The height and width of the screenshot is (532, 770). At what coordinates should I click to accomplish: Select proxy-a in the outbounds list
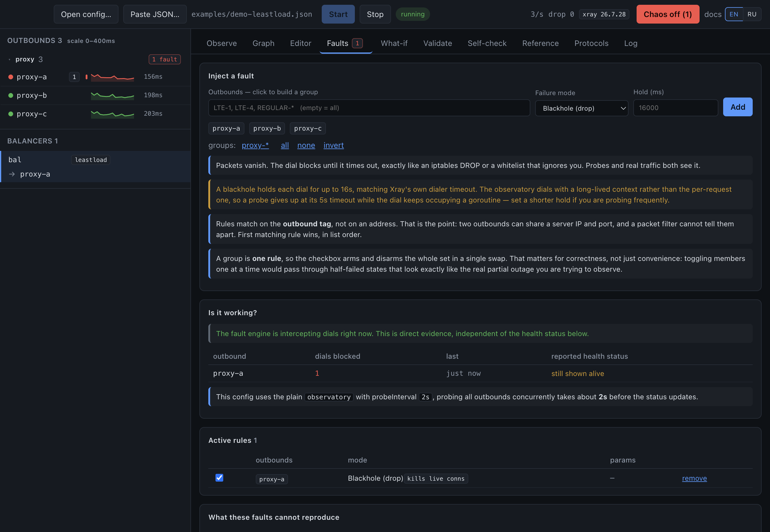[96, 77]
